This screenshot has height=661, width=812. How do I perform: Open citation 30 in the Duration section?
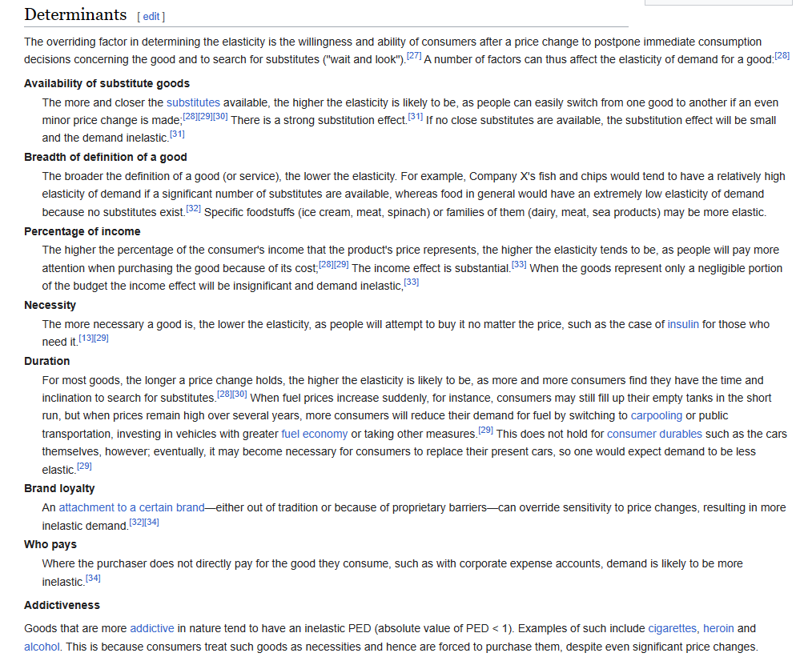click(x=239, y=395)
